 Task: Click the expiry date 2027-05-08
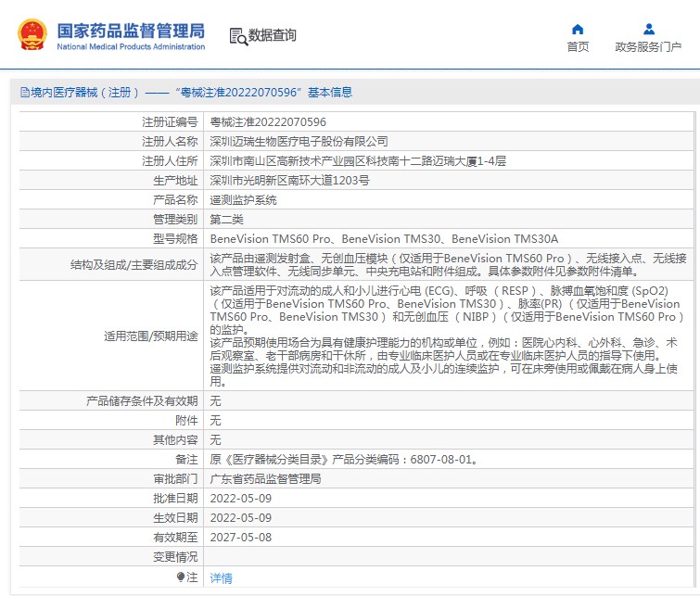[x=241, y=537]
